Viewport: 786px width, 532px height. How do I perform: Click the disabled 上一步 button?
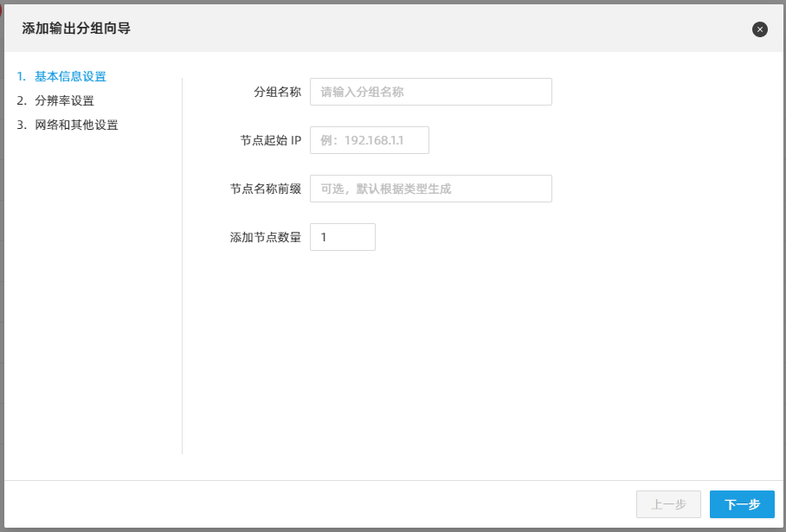tap(668, 504)
